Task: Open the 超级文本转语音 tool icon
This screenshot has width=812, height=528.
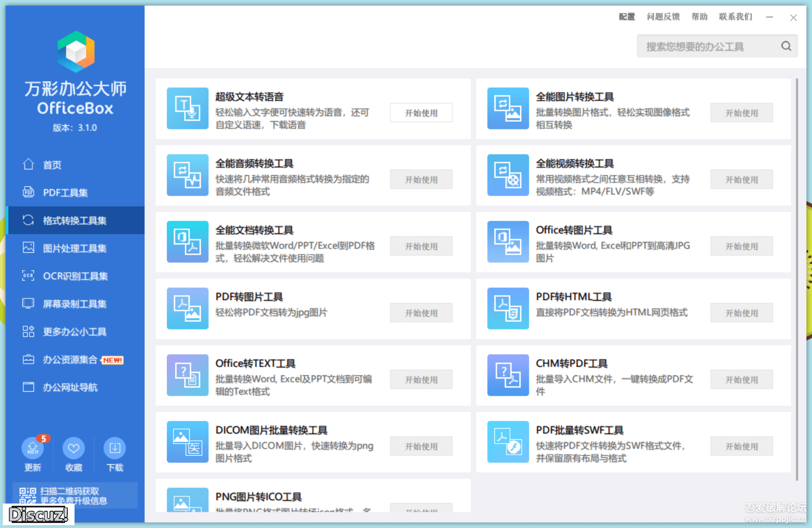Action: [187, 108]
